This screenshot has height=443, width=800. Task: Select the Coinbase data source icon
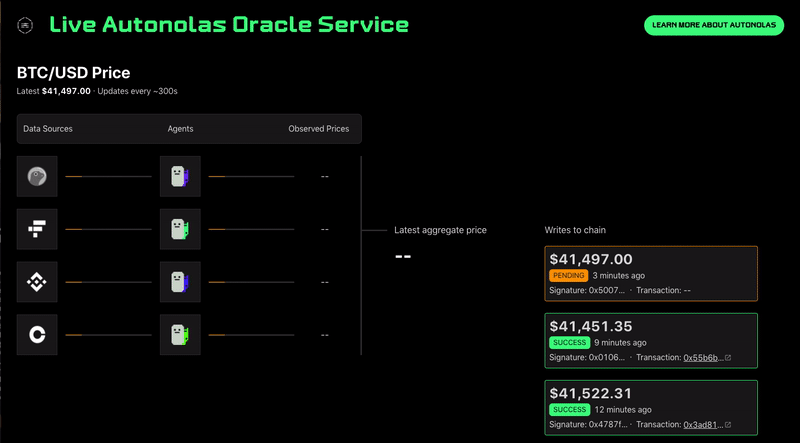(37, 335)
